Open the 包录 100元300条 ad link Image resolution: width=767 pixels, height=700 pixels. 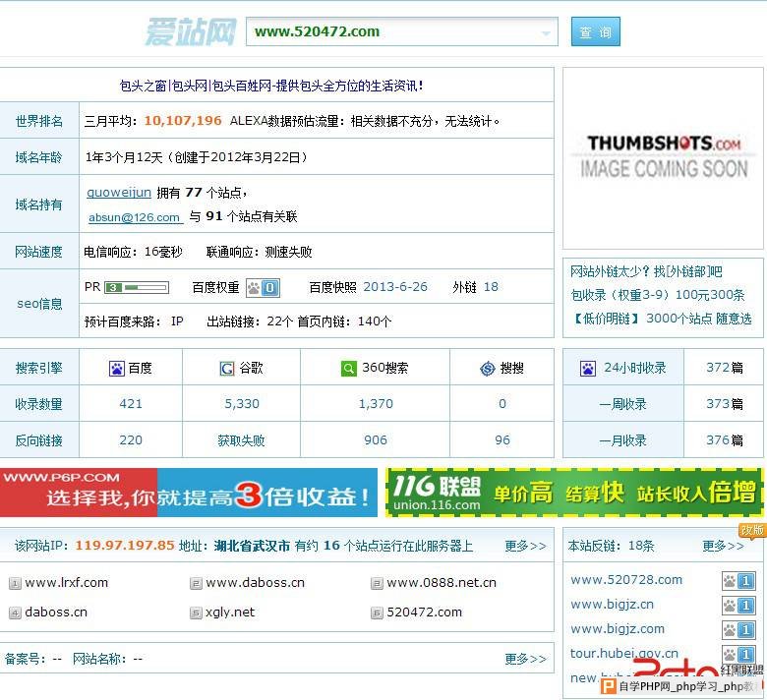click(x=658, y=295)
